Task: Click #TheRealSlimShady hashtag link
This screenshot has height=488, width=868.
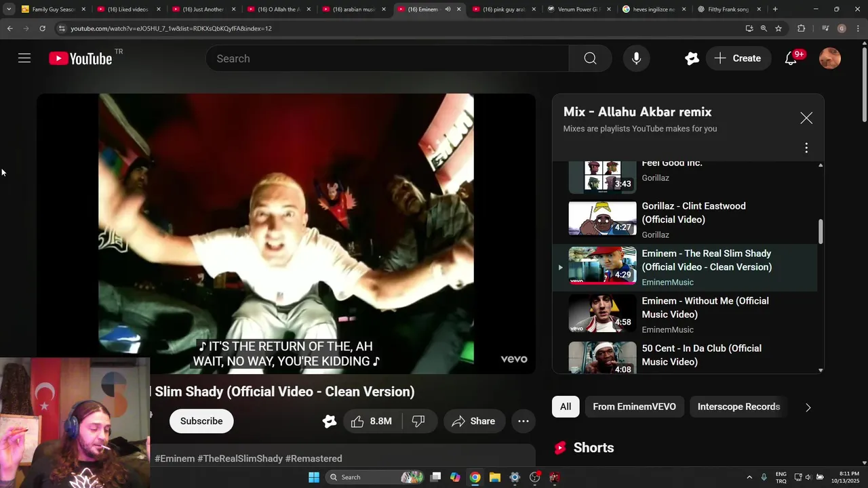Action: [x=240, y=459]
